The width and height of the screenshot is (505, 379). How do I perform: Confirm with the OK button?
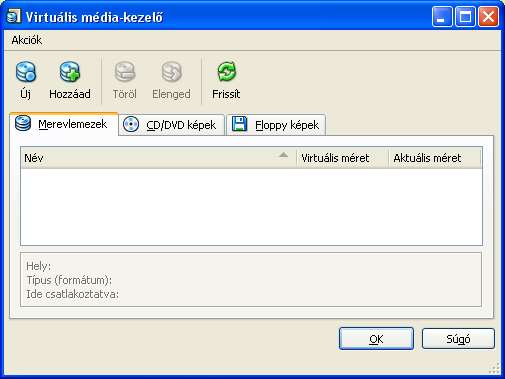coord(376,339)
